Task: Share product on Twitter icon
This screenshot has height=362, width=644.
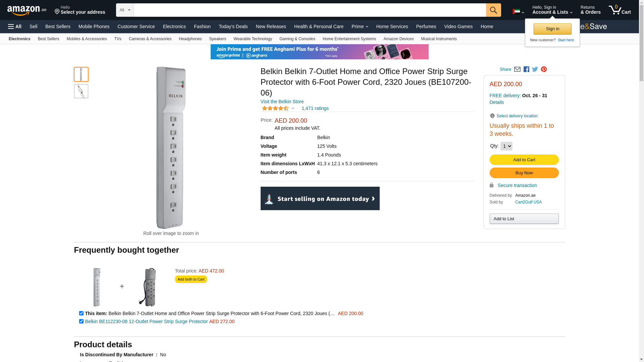Action: tap(535, 69)
